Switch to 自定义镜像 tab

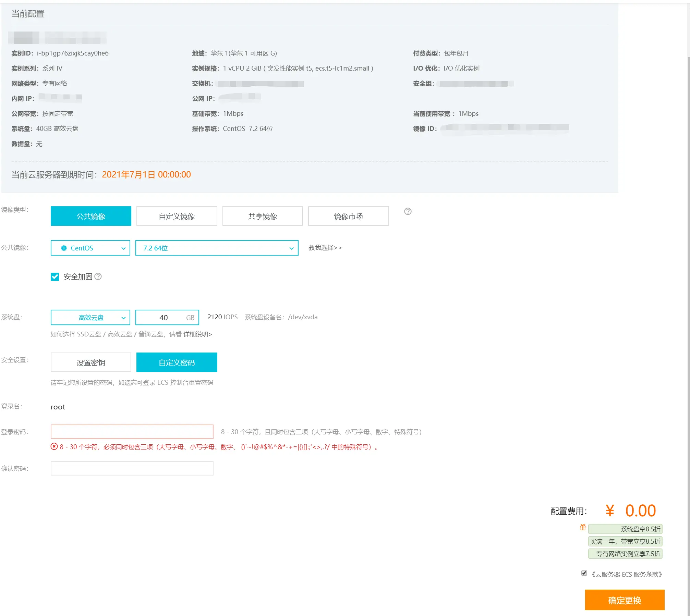(x=177, y=216)
